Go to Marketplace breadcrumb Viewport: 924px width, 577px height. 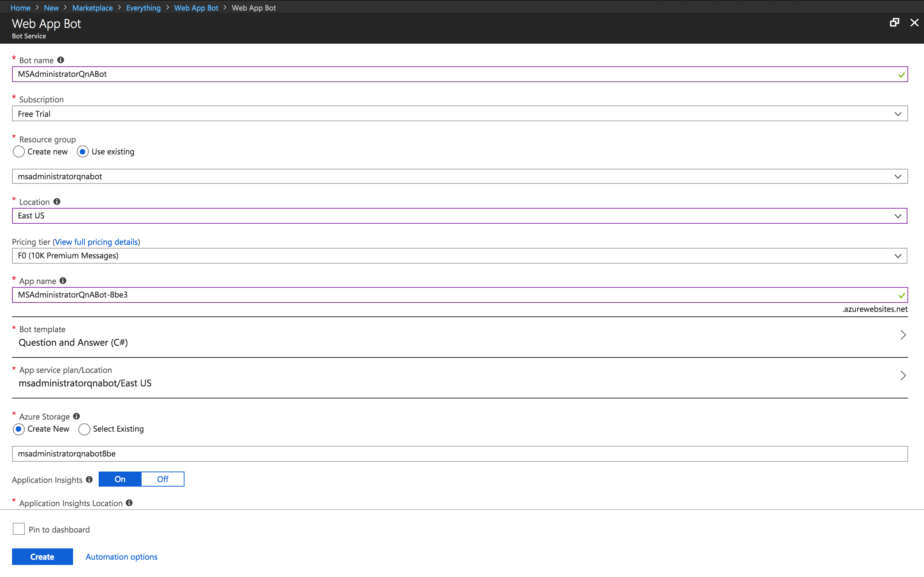tap(92, 8)
